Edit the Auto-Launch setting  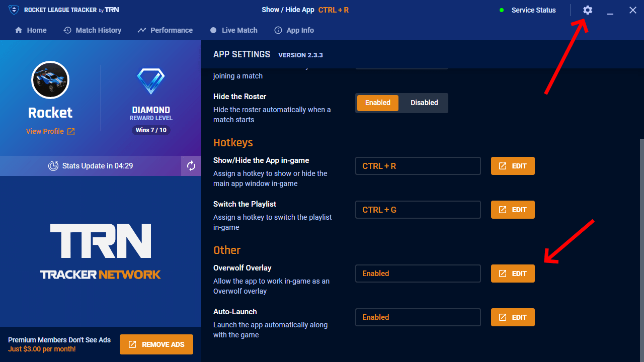tap(513, 317)
